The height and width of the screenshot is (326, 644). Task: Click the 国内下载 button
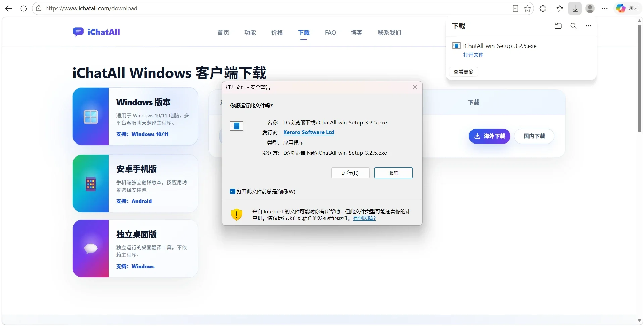coord(534,136)
